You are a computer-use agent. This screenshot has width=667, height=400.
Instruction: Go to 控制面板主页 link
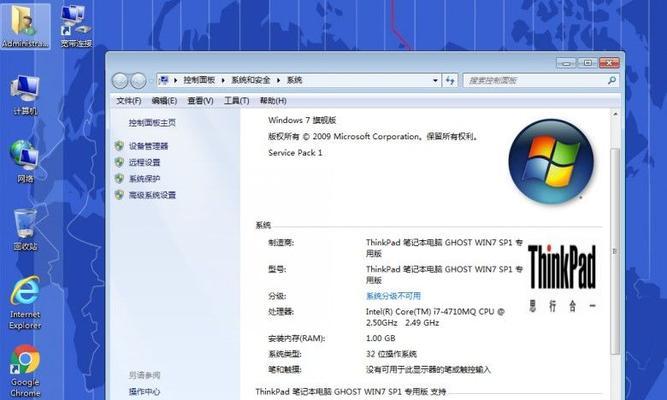pos(152,123)
